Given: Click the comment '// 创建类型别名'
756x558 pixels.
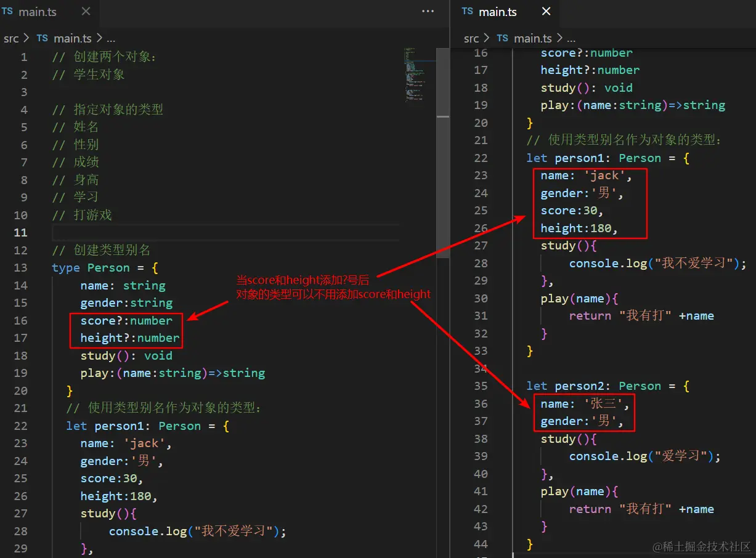Looking at the screenshot, I should coord(101,250).
